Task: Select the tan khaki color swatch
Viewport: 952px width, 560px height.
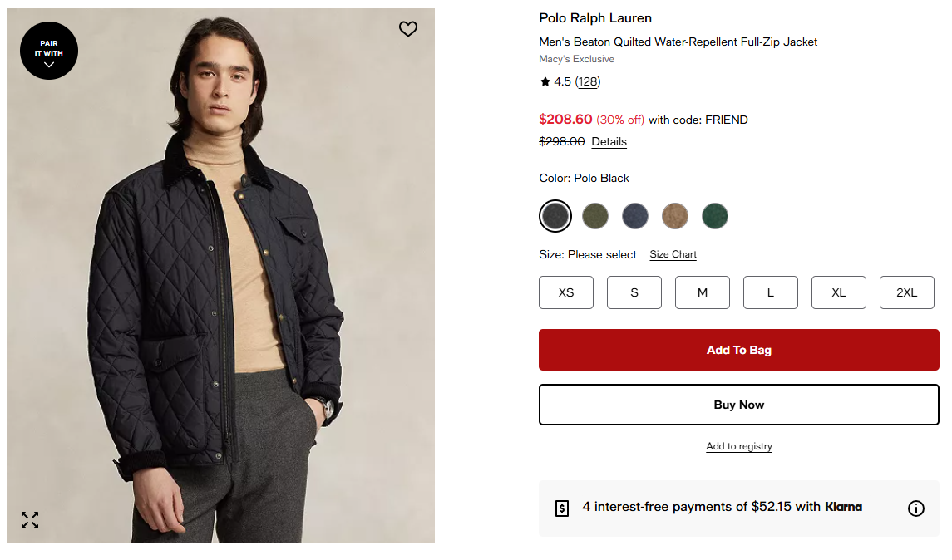Action: pos(675,216)
